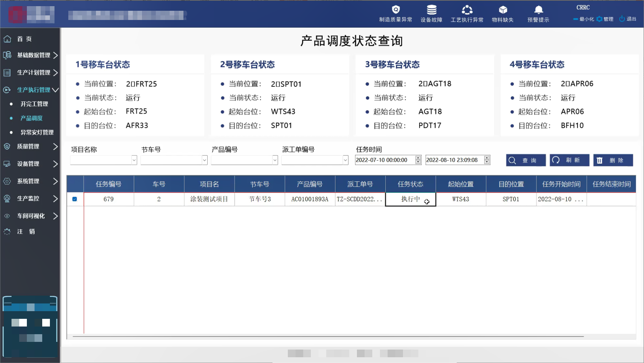
Task: Open the 制造质量异常 shield icon
Action: click(396, 9)
